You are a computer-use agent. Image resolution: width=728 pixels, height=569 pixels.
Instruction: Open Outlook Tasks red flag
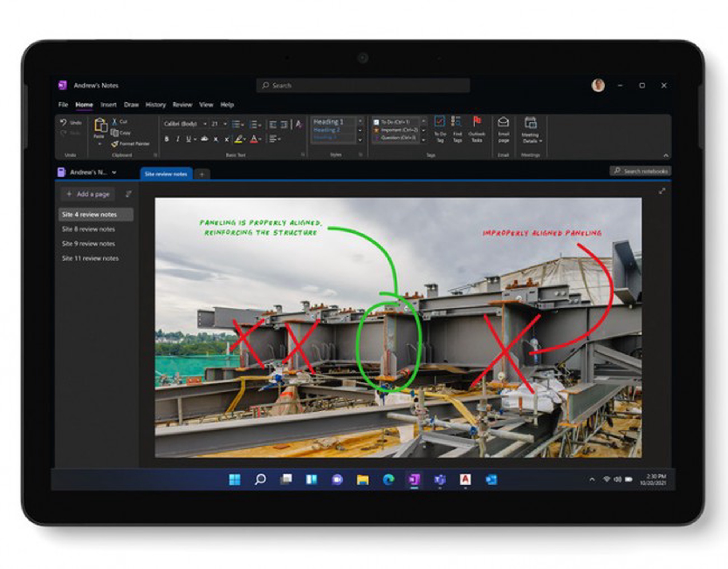click(476, 128)
